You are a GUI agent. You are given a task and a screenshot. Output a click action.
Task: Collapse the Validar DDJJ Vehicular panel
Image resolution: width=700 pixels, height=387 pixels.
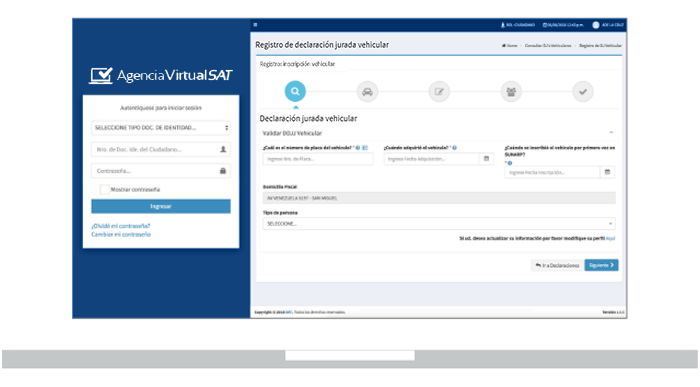pyautogui.click(x=611, y=133)
